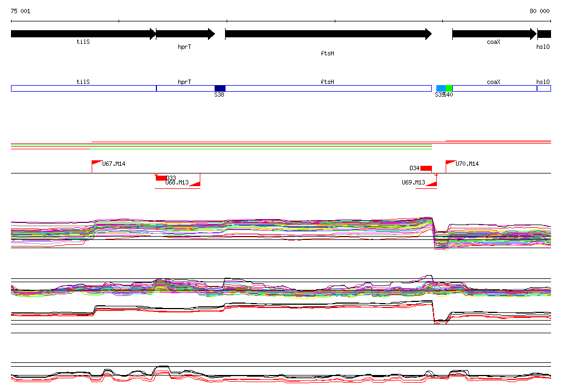This screenshot has width=562, height=392.
Task: Click the green S40 segment
Action: [449, 88]
